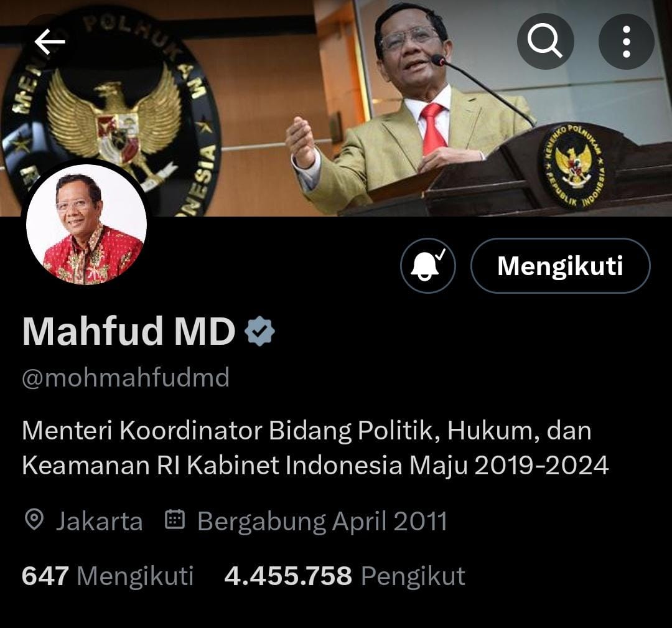Open the header banner photo
Image resolution: width=672 pixels, height=628 pixels.
coord(336,108)
